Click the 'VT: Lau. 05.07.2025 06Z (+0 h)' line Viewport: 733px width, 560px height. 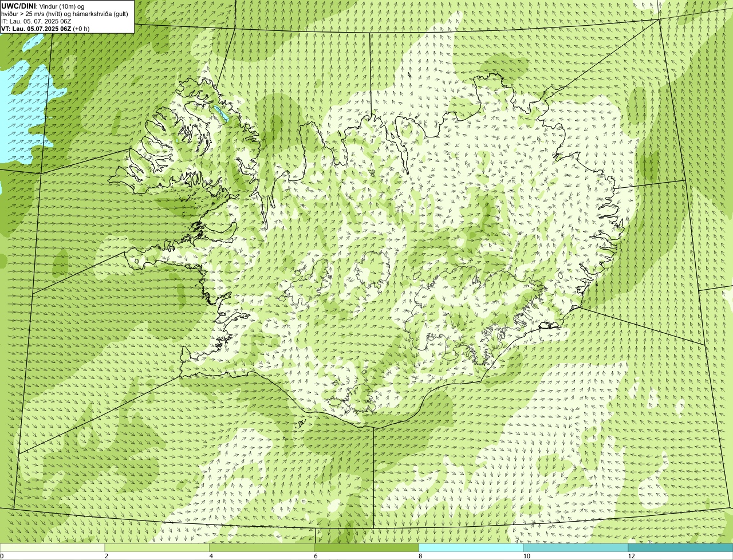tap(45, 28)
